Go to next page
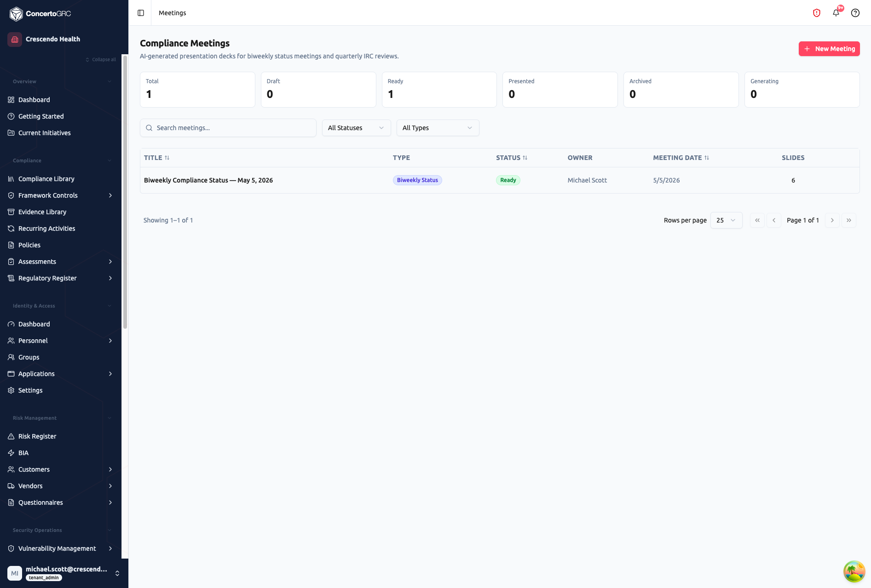Image resolution: width=871 pixels, height=588 pixels. tap(832, 220)
